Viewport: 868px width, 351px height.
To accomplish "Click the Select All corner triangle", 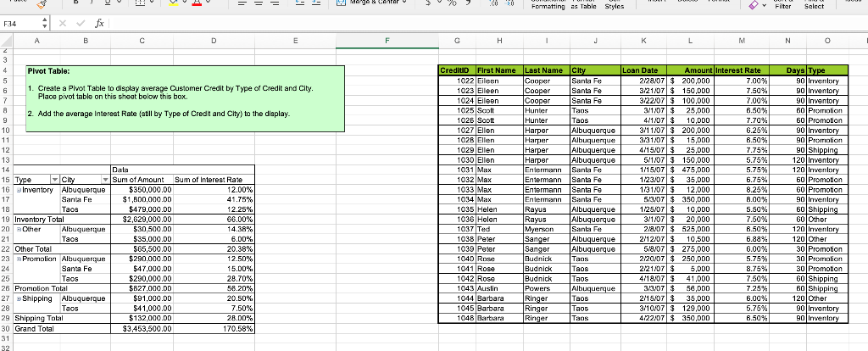I will pos(6,41).
